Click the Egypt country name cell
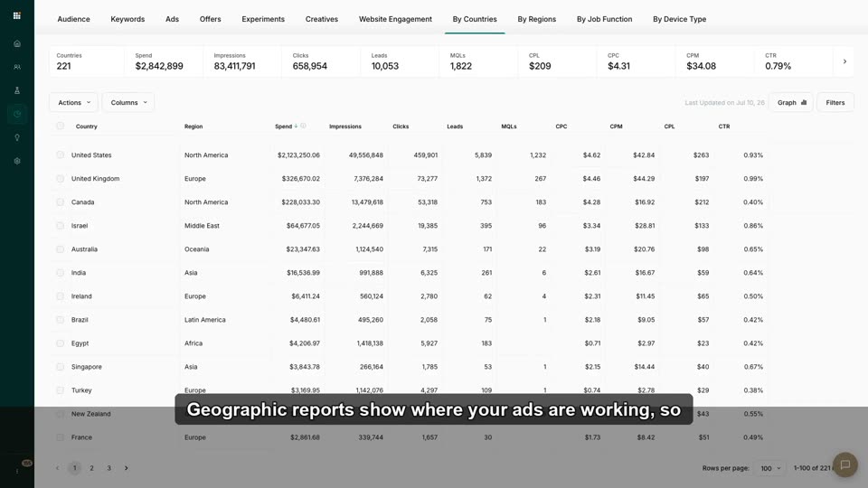The height and width of the screenshot is (488, 868). click(x=80, y=343)
